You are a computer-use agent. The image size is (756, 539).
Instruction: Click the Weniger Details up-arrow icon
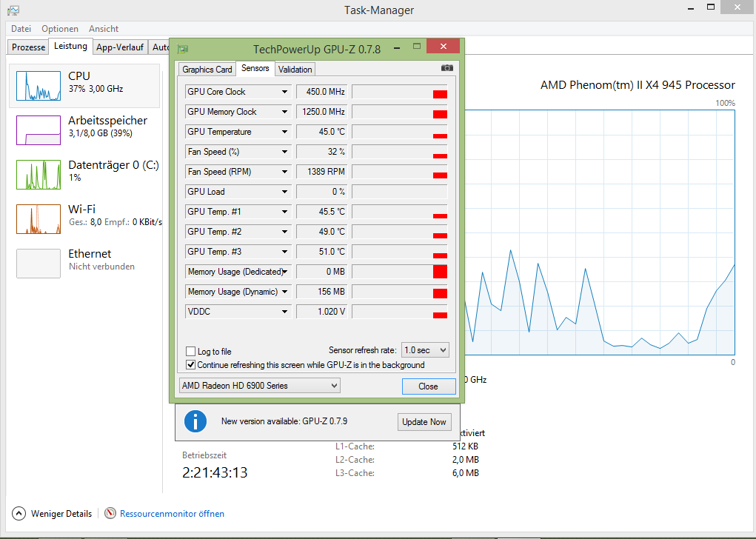tap(19, 513)
